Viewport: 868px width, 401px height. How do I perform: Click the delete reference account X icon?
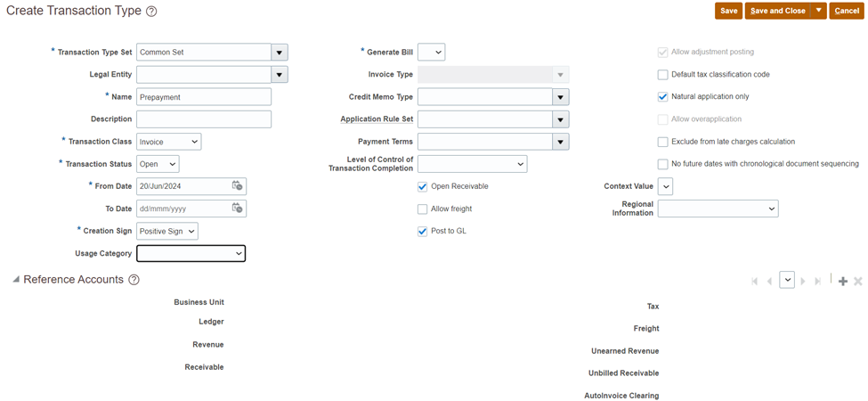coord(858,282)
